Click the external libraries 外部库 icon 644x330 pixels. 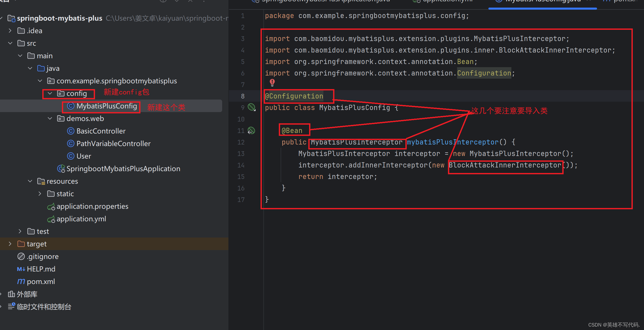pyautogui.click(x=11, y=294)
